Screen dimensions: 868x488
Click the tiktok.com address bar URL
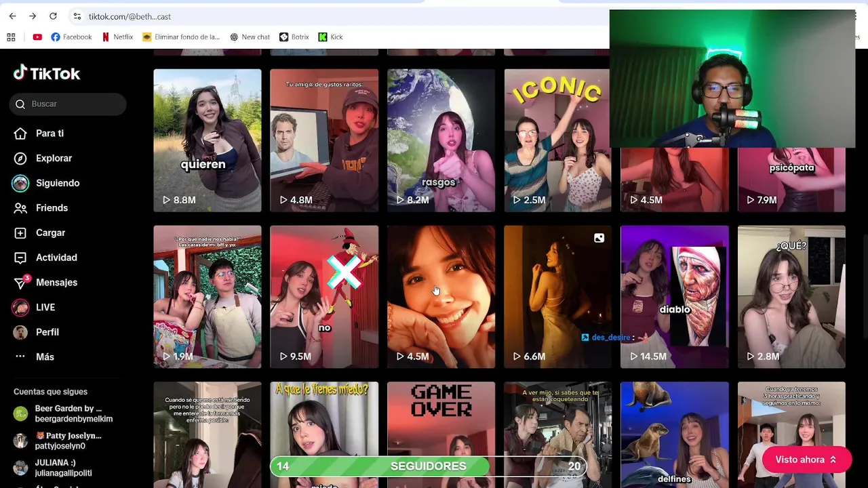point(130,16)
